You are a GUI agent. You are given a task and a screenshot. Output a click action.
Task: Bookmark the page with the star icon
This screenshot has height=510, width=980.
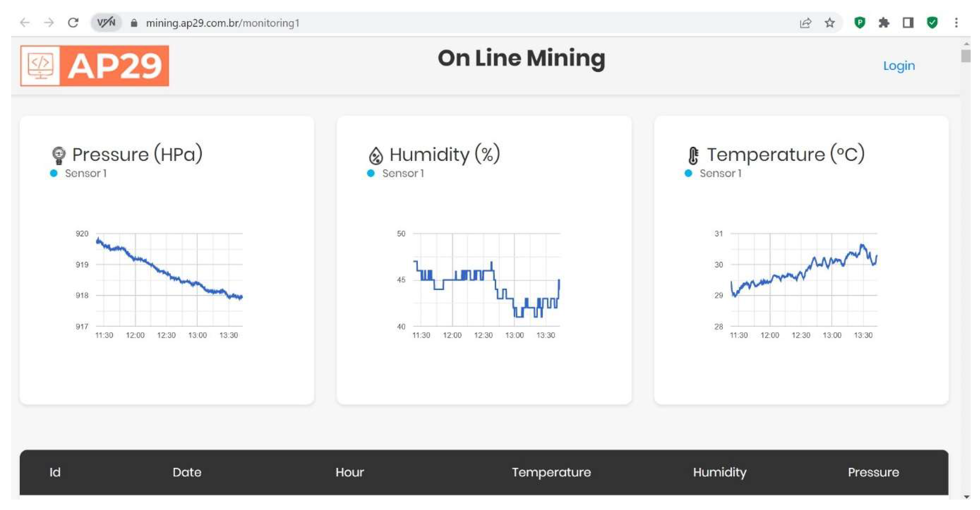click(x=830, y=23)
